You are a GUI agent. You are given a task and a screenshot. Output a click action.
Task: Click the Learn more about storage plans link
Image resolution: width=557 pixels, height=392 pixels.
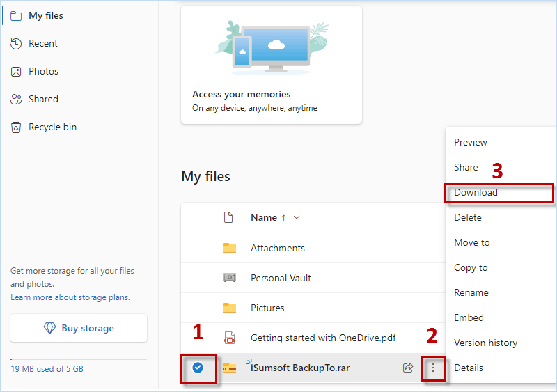(x=70, y=297)
